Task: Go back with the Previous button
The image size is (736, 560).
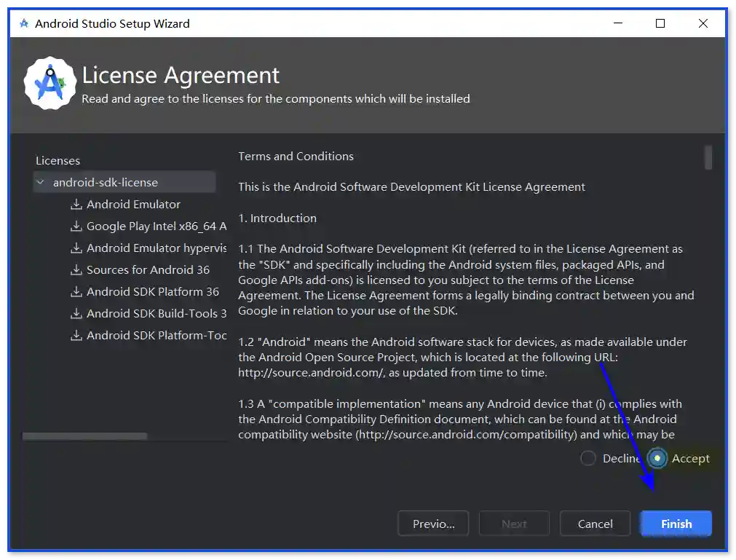Action: [x=433, y=524]
